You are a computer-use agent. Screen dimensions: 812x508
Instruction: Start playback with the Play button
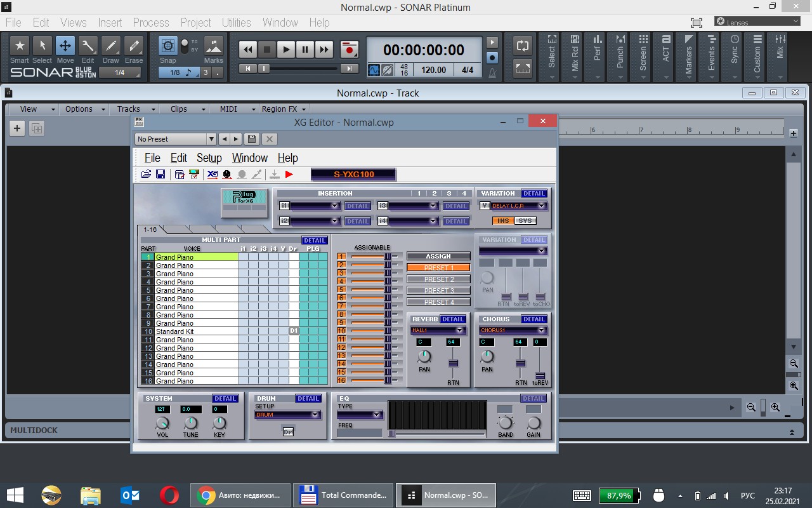(286, 49)
